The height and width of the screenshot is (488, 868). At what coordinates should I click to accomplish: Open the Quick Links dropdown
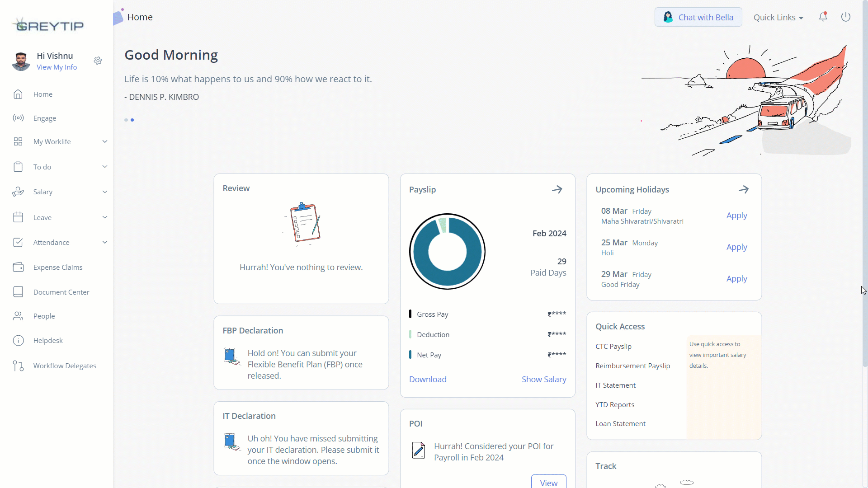778,17
